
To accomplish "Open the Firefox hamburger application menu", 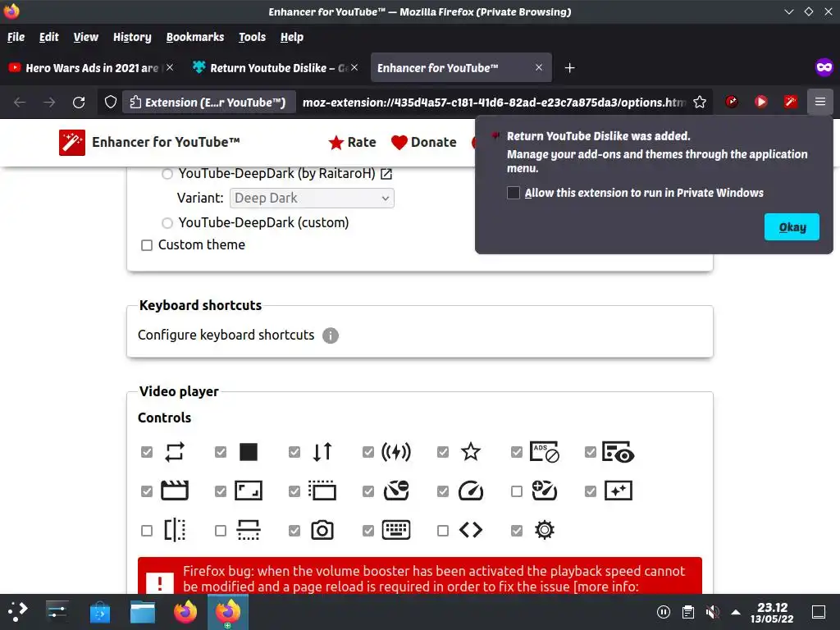I will pos(820,102).
